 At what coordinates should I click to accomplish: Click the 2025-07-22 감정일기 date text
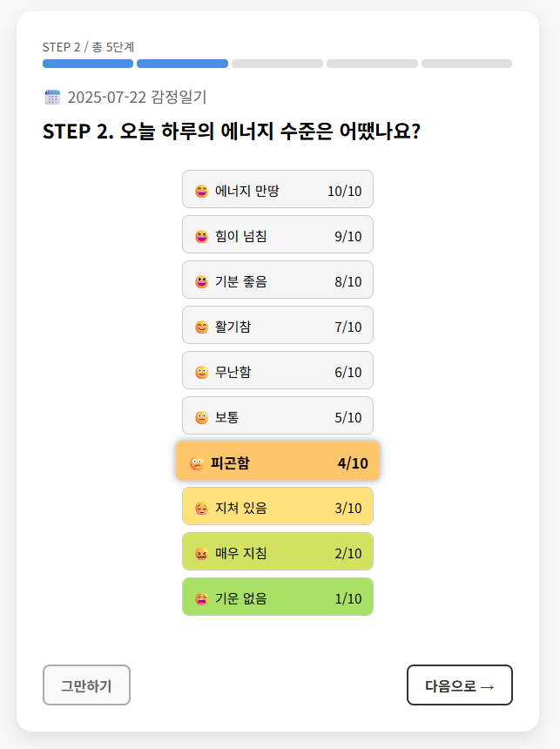(137, 98)
